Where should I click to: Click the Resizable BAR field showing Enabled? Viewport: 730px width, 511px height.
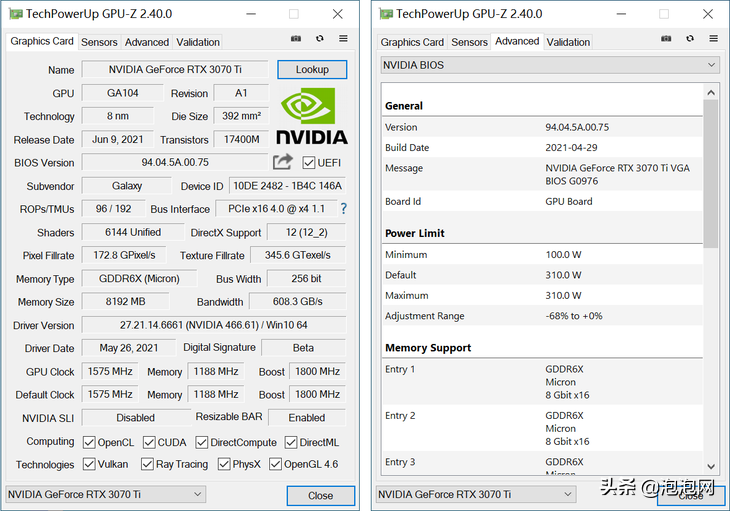pyautogui.click(x=307, y=418)
